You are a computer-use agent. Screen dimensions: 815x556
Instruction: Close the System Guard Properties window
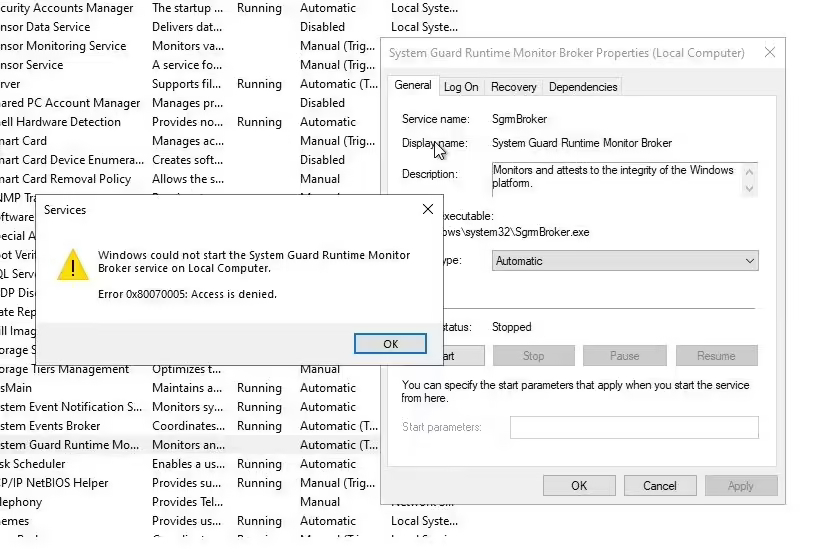[x=769, y=53]
